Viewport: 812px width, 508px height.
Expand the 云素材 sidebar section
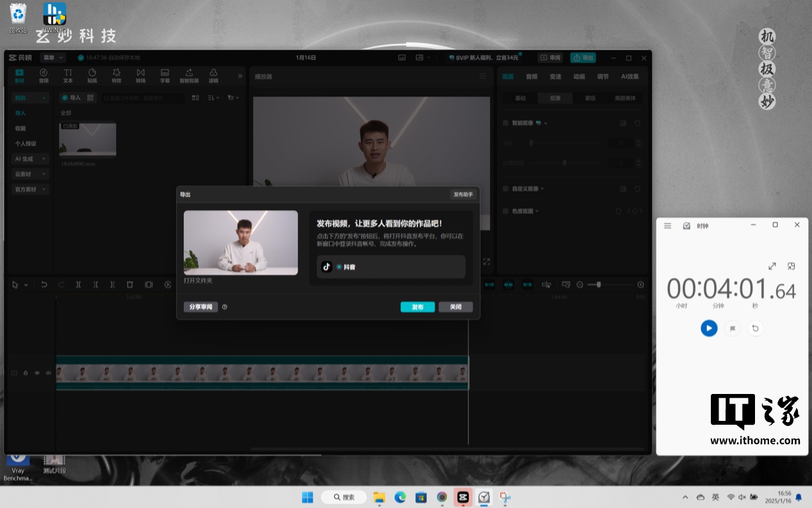pyautogui.click(x=30, y=174)
